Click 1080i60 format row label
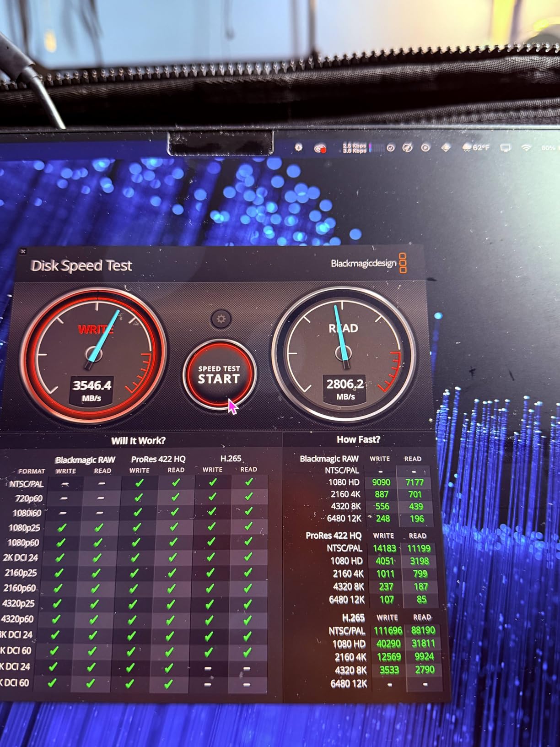This screenshot has width=560, height=747. 27,513
